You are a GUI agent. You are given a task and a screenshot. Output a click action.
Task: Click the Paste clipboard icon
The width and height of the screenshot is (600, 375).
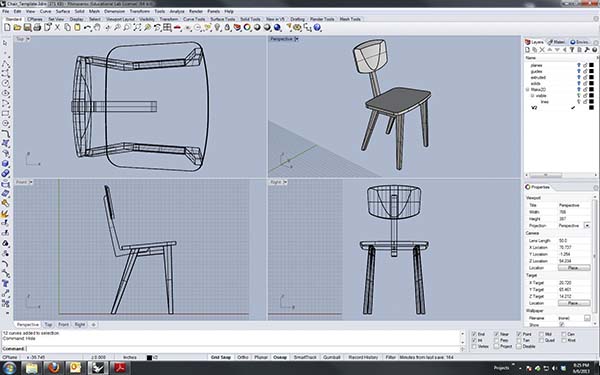click(77, 28)
